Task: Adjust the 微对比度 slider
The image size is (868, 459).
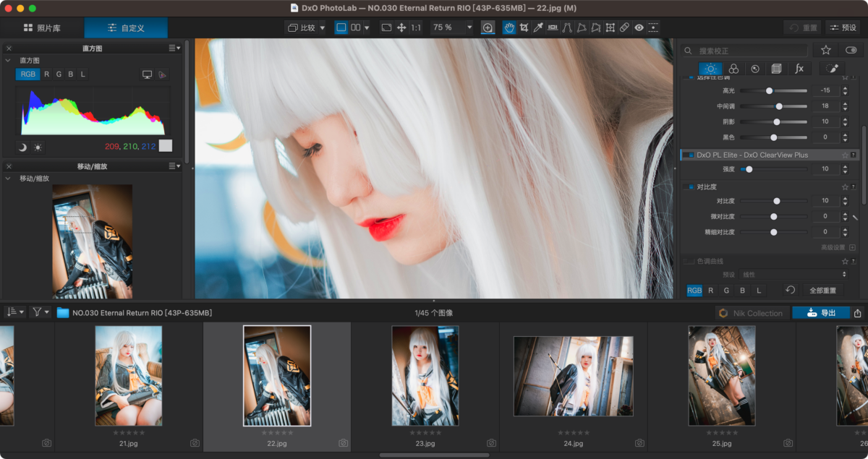Action: point(773,216)
